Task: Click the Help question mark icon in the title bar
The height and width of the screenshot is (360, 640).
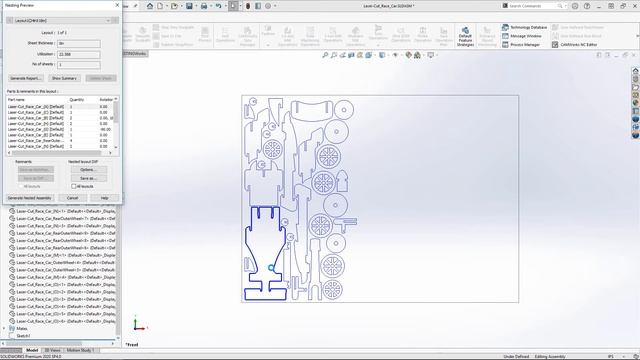Action: point(587,6)
